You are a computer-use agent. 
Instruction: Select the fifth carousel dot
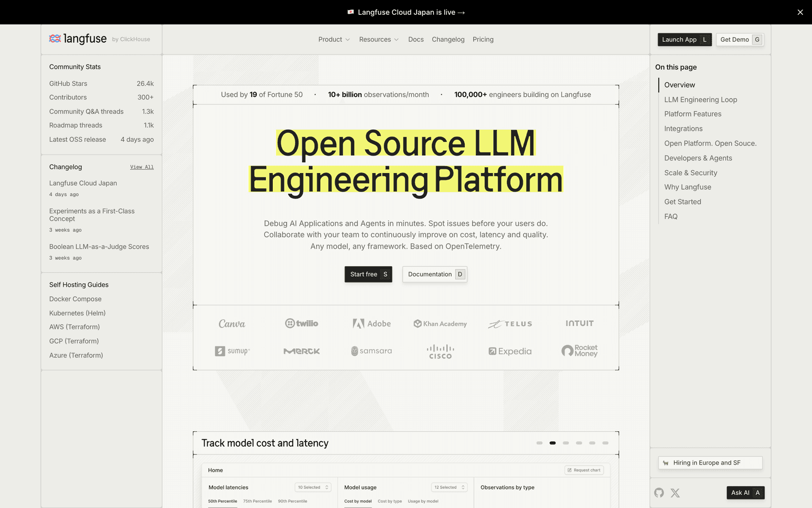pyautogui.click(x=592, y=443)
